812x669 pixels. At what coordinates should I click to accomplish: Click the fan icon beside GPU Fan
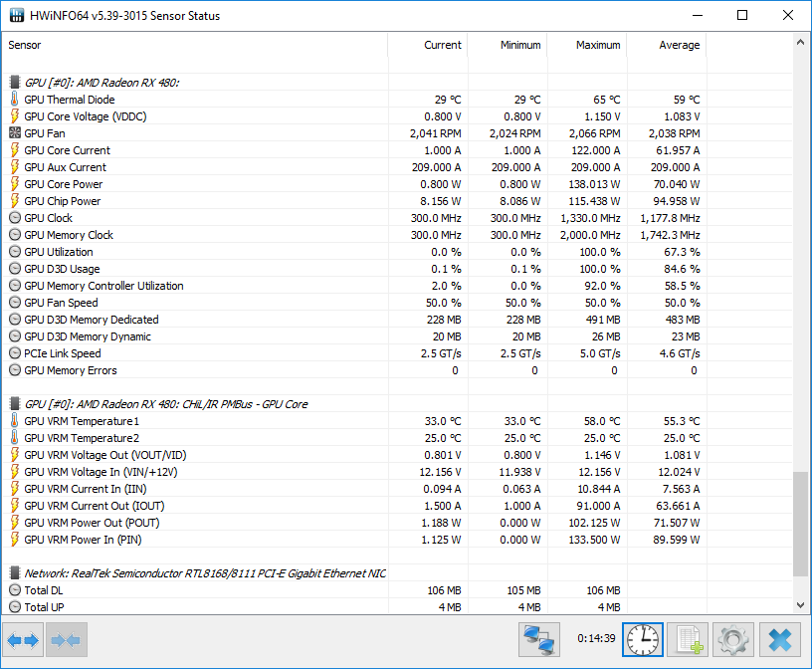15,133
